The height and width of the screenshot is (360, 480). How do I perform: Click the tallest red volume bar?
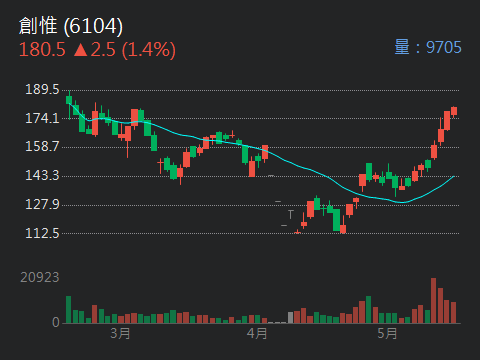(433, 301)
